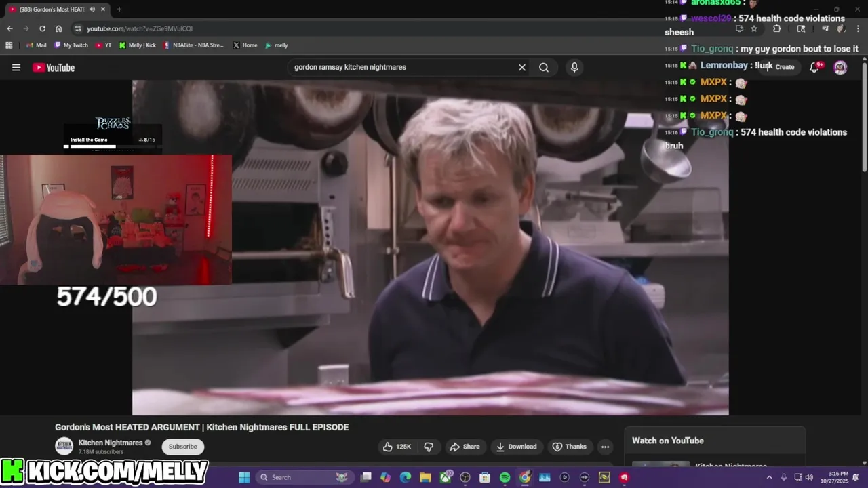868x488 pixels.
Task: Open the YouTube hamburger guide menu
Action: [x=16, y=68]
